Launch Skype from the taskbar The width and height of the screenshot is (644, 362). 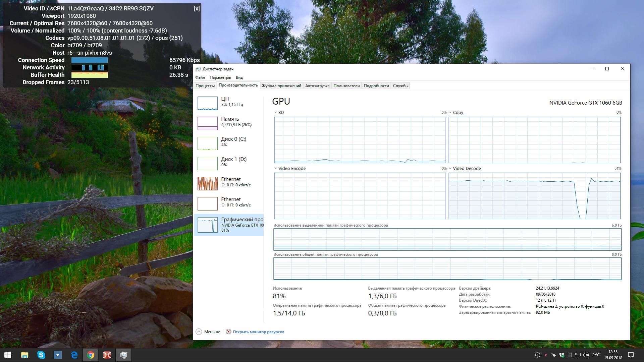41,355
